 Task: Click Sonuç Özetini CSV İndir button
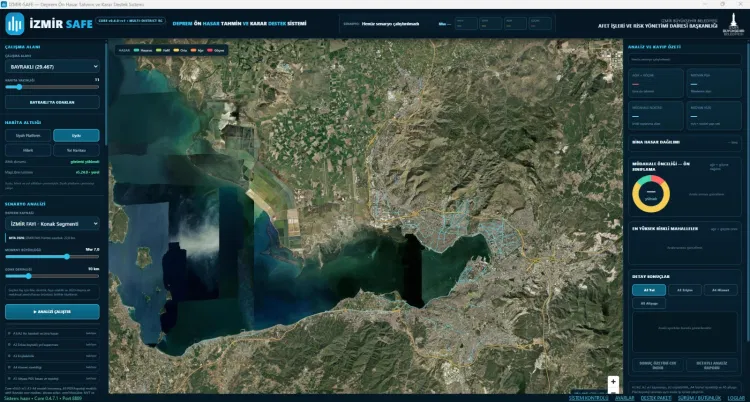coord(658,365)
